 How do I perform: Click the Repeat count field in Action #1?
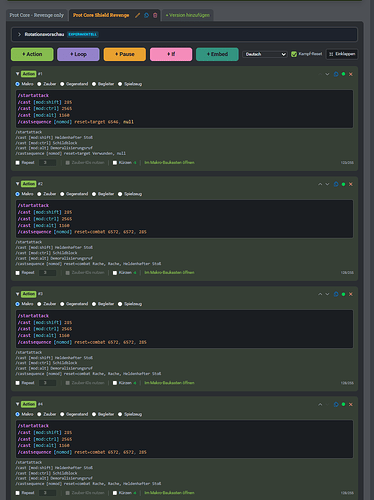47,163
